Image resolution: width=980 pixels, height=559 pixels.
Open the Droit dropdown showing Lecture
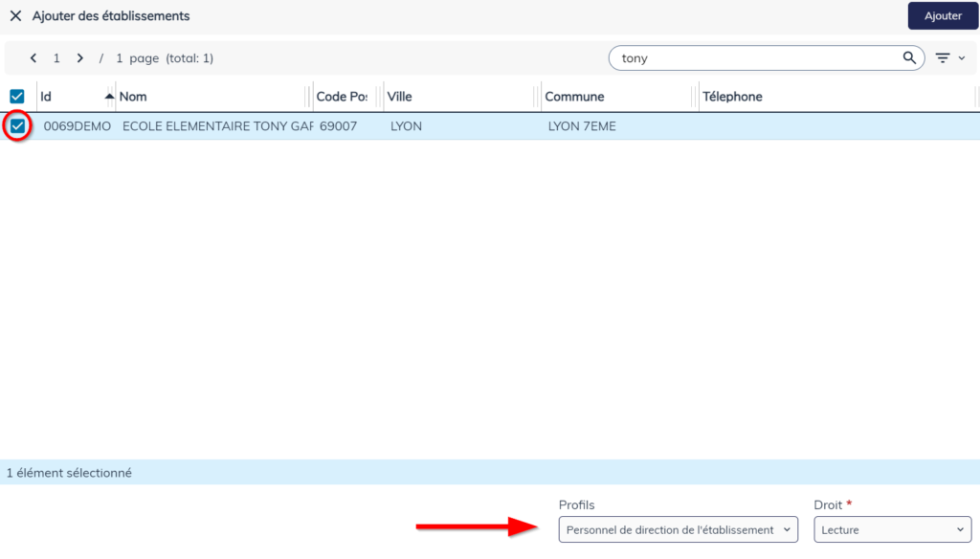[x=892, y=528]
